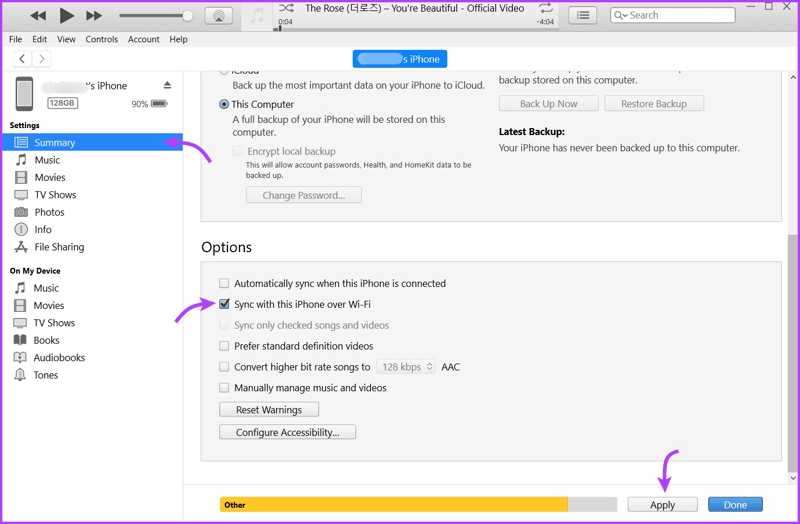The height and width of the screenshot is (524, 800).
Task: Select the This Computer backup radio button
Action: tap(224, 104)
